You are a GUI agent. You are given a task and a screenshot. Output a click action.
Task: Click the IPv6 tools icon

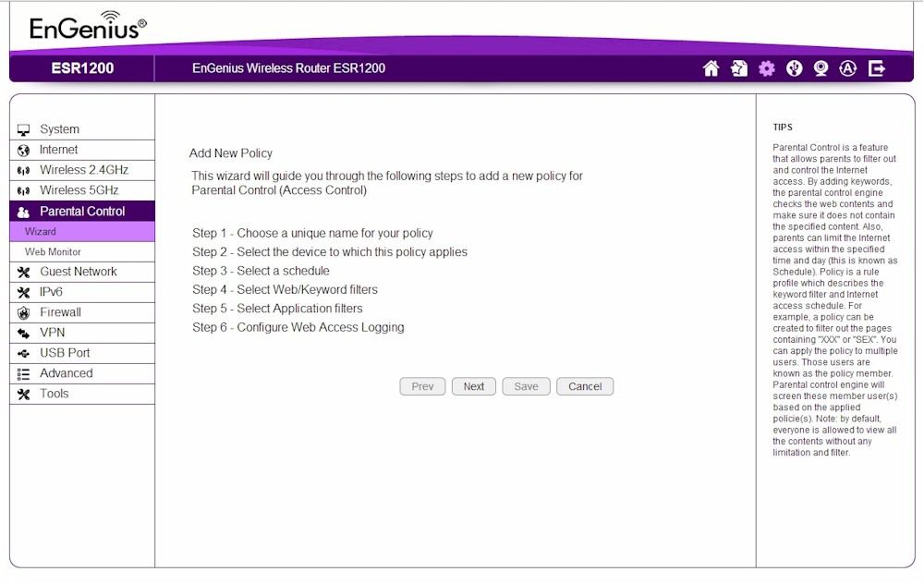point(24,292)
